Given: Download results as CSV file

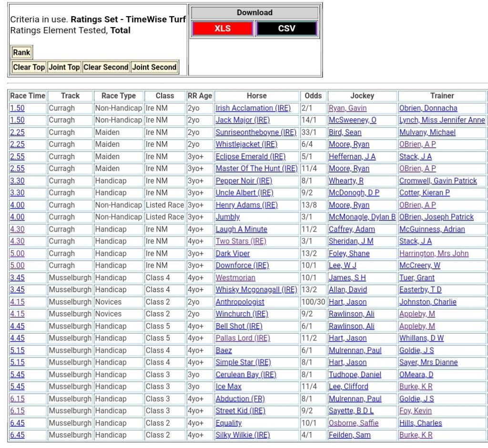Looking at the screenshot, I should 286,29.
